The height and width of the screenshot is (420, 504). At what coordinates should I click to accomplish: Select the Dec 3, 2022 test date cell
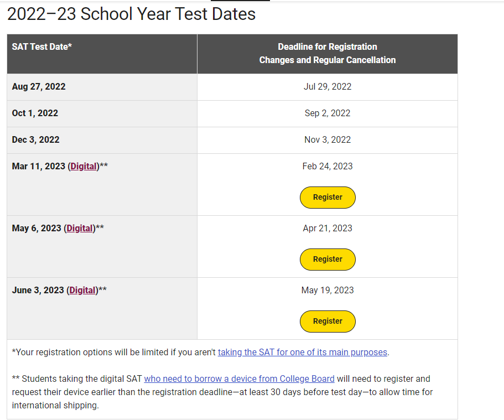[x=35, y=139]
